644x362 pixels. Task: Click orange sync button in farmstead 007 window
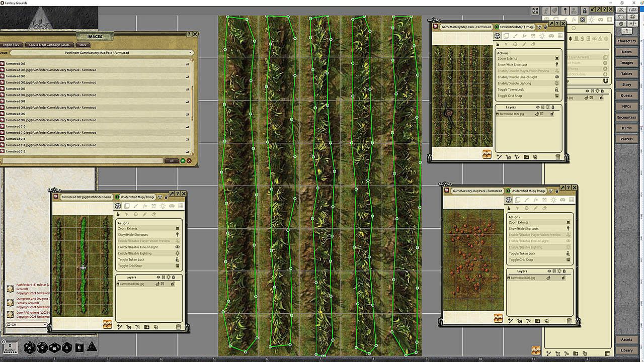click(x=107, y=325)
